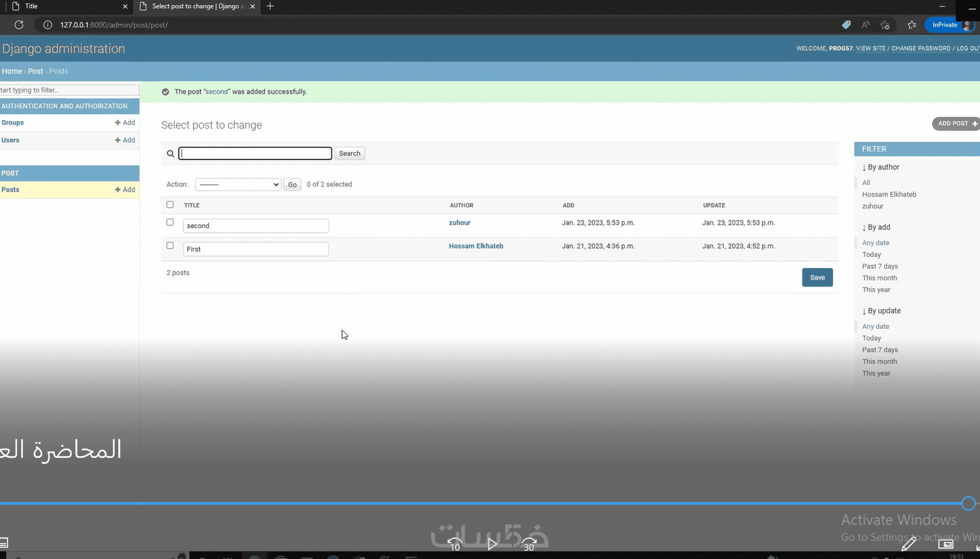Click the Django administration title
Viewport: 980px width, 559px height.
[63, 49]
